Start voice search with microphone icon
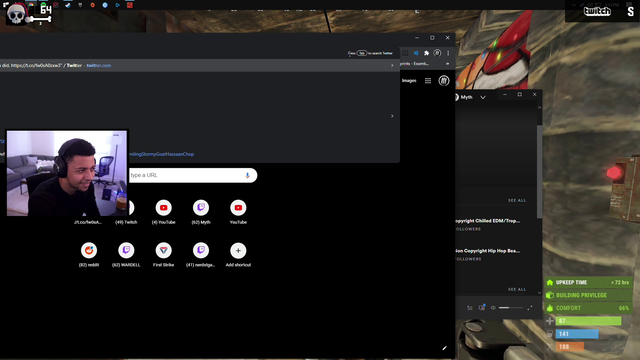640x360 pixels. (x=247, y=176)
